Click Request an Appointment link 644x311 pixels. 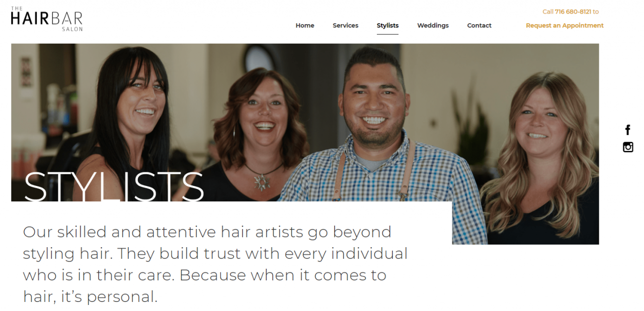565,26
